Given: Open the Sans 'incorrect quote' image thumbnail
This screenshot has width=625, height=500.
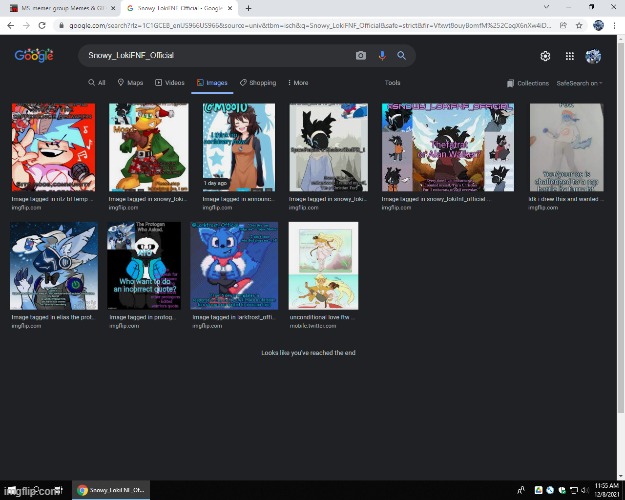Looking at the screenshot, I should tap(145, 266).
